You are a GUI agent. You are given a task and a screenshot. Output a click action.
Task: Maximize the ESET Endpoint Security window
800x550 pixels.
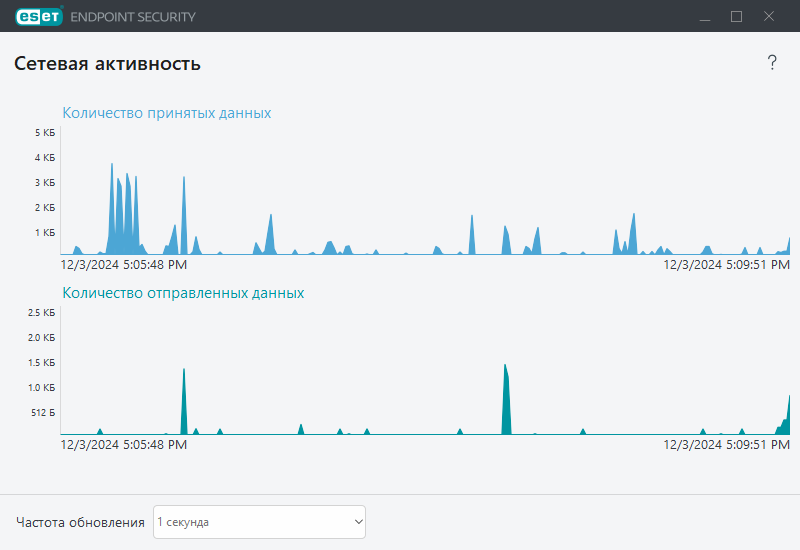tap(737, 16)
